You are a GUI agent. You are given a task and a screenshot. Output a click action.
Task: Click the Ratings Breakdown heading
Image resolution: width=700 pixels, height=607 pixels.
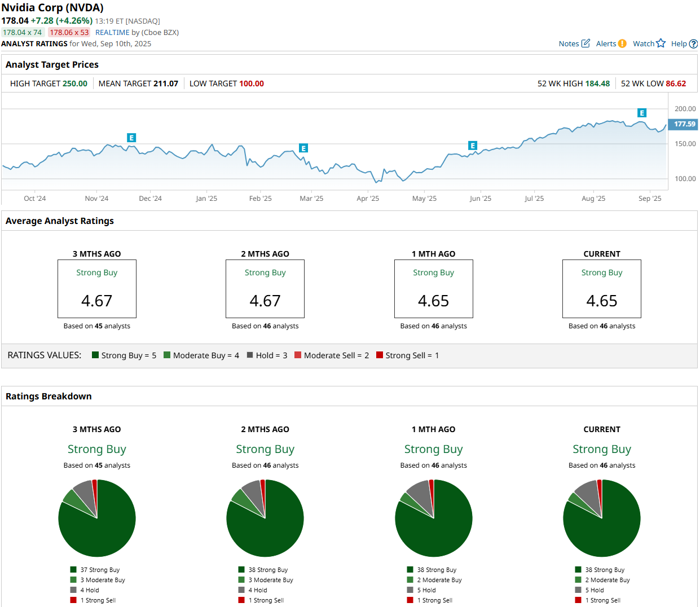[49, 396]
